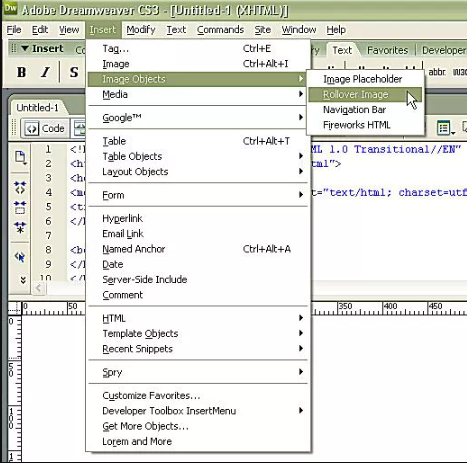Switch to the Favorites tab

387,50
